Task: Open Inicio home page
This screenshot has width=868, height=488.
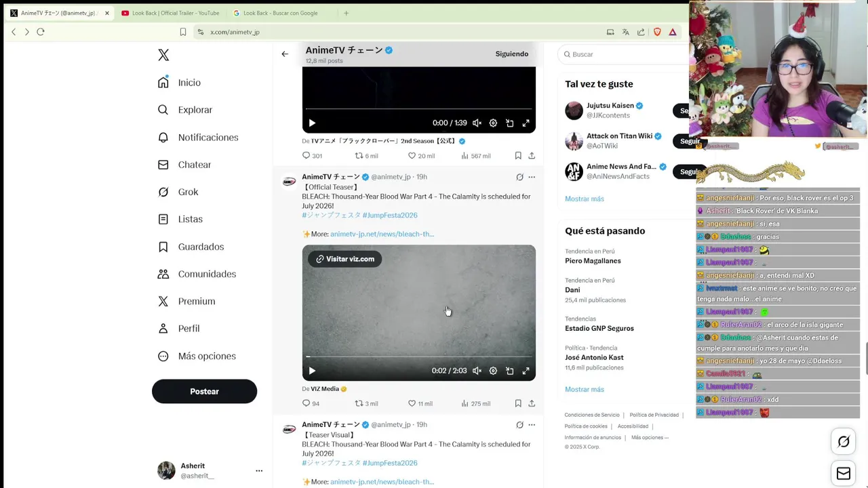Action: pyautogui.click(x=180, y=83)
